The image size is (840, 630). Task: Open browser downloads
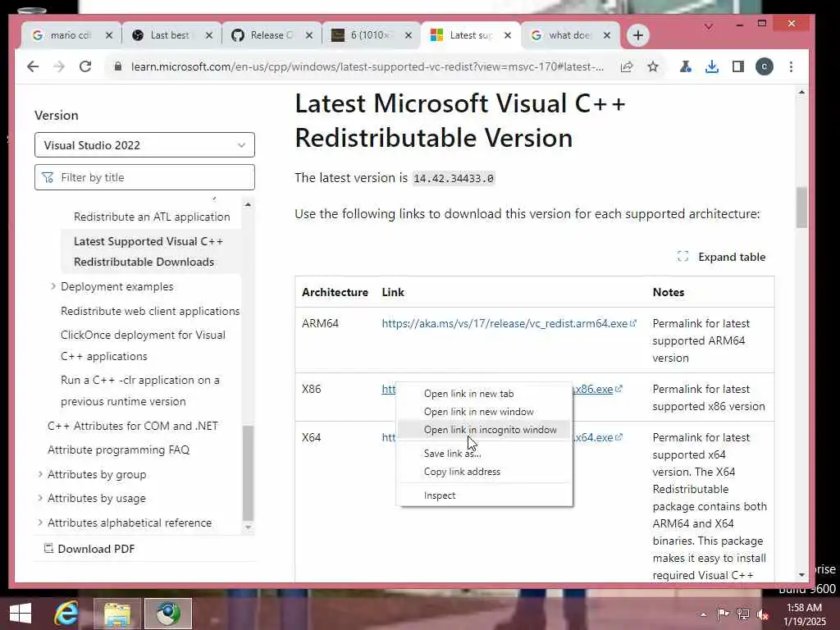tap(712, 66)
